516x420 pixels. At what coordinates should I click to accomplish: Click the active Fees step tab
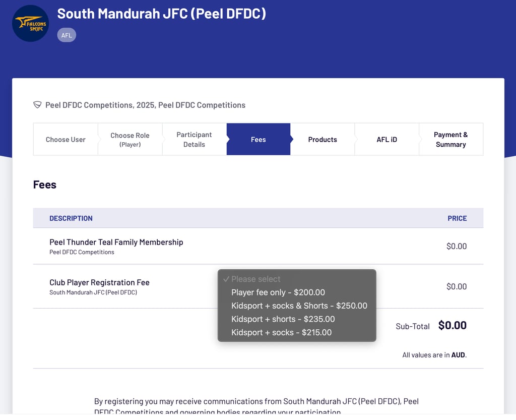click(258, 140)
